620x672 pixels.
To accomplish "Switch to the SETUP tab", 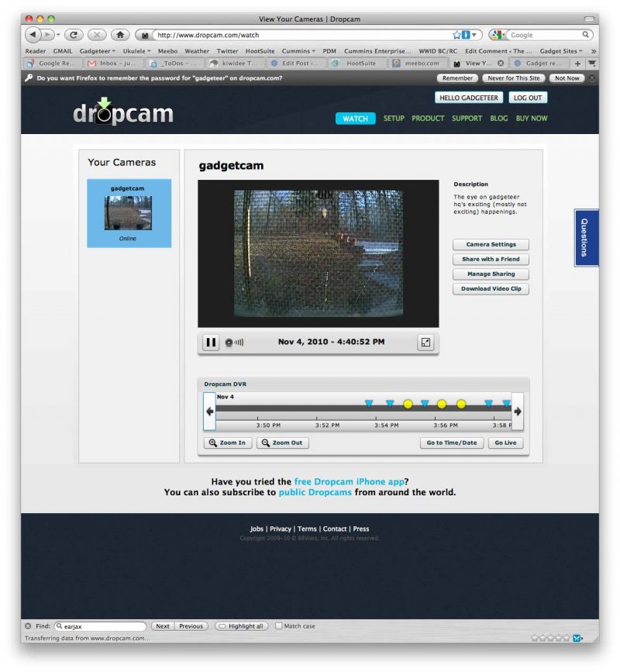I will tap(393, 118).
